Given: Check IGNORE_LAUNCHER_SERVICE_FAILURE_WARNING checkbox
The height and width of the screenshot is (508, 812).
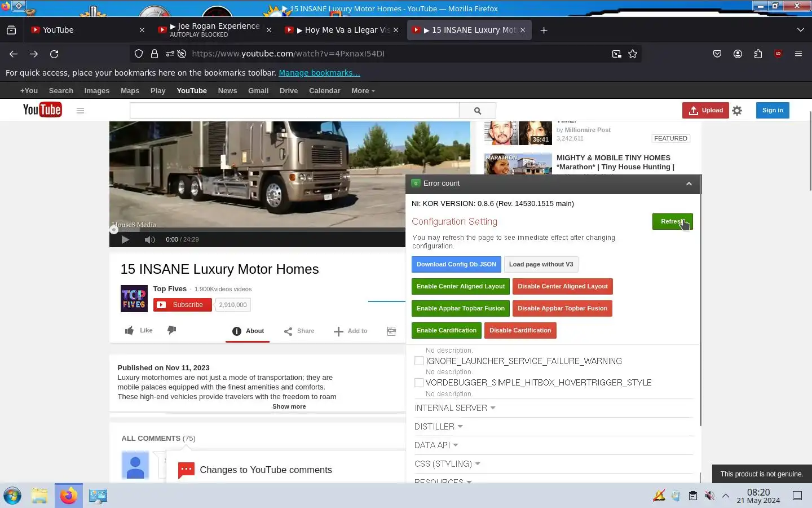Looking at the screenshot, I should tap(419, 361).
